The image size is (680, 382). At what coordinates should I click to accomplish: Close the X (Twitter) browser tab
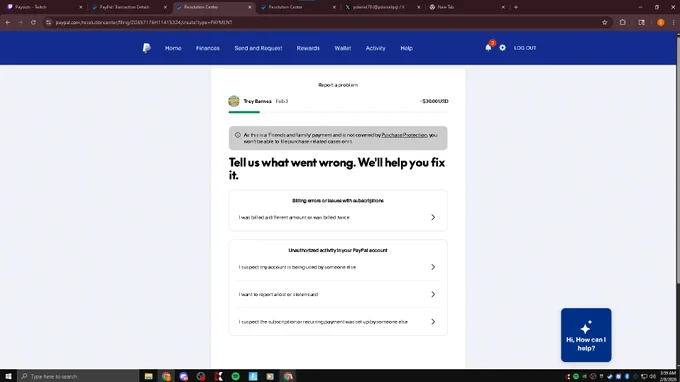[x=418, y=7]
